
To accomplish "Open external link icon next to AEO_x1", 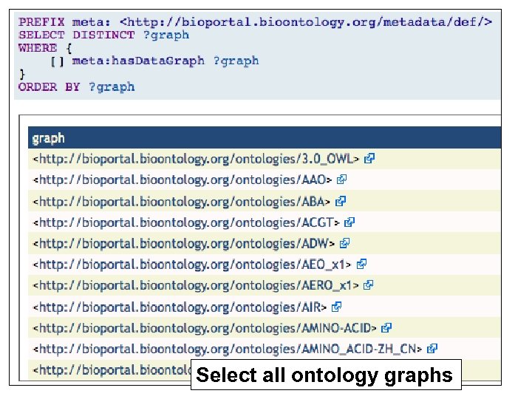I will [x=362, y=263].
